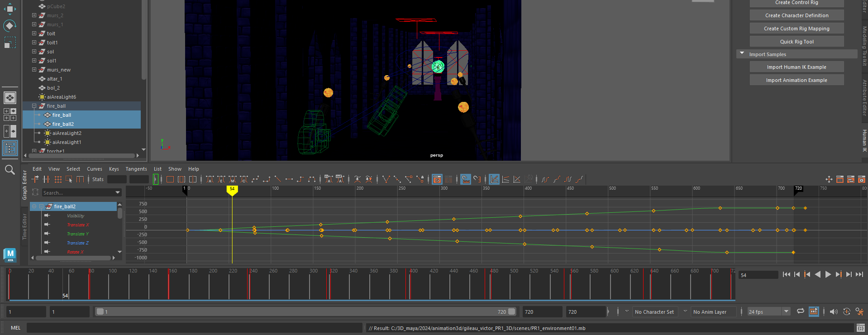Apply Stepped tangents icon
Viewport: 868px width, 335px height.
(x=300, y=179)
